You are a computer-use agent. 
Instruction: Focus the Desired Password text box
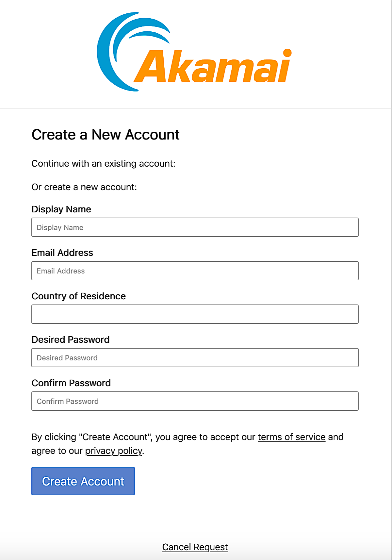[x=195, y=358]
